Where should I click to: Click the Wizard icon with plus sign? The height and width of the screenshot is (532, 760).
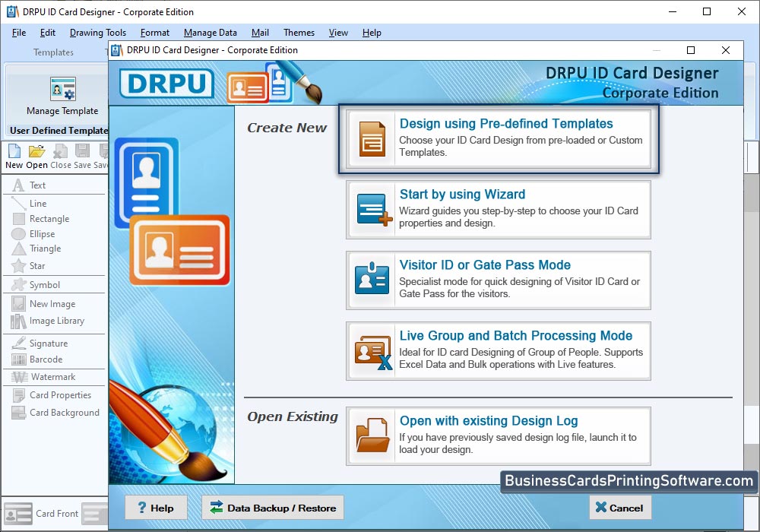374,209
